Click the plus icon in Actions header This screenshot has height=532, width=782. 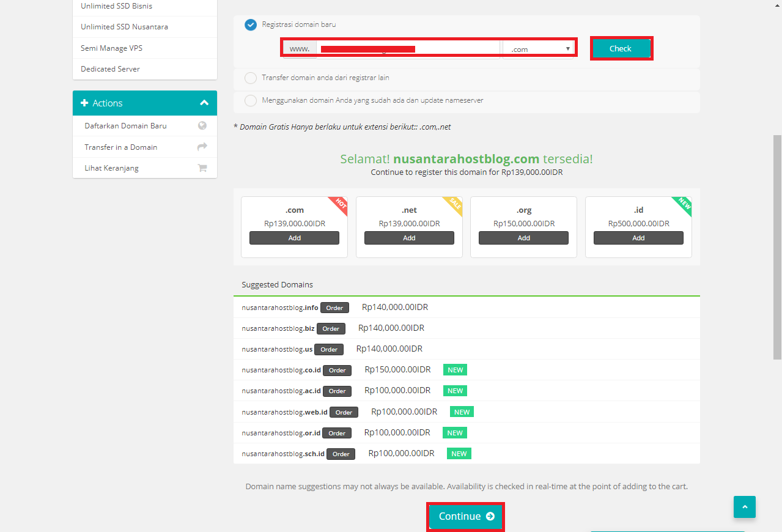[x=84, y=103]
